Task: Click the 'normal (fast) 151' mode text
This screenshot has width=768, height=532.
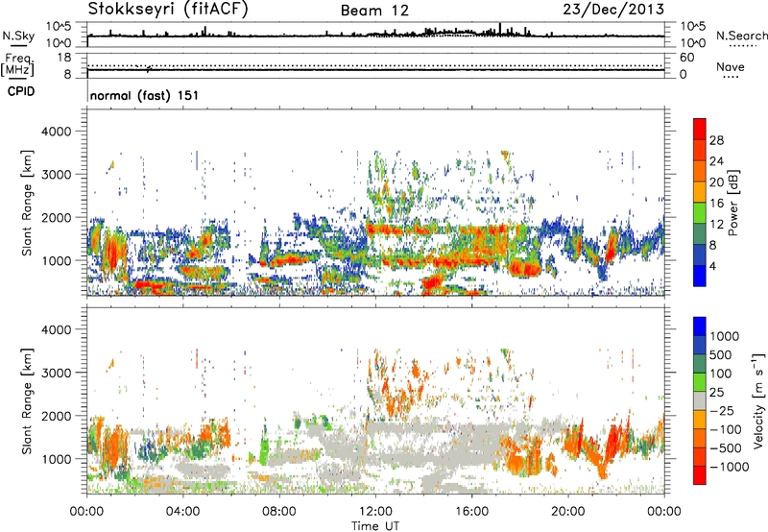Action: pyautogui.click(x=145, y=95)
